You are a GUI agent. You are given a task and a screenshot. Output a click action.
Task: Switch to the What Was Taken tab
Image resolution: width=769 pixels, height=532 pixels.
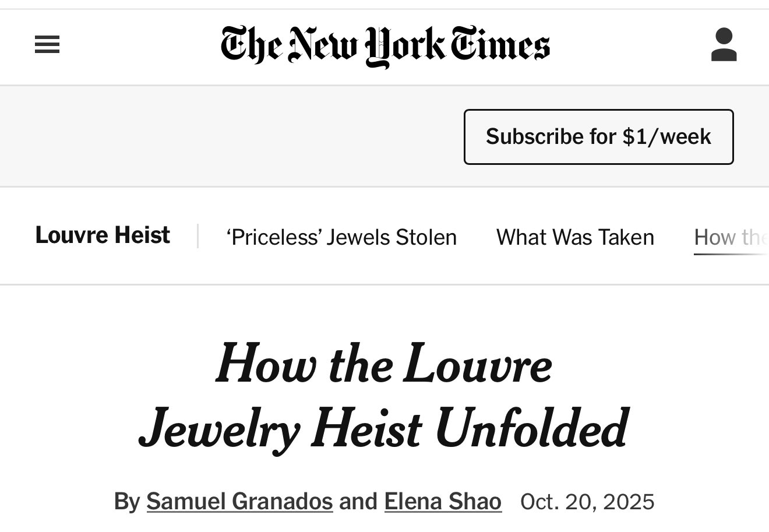click(575, 237)
